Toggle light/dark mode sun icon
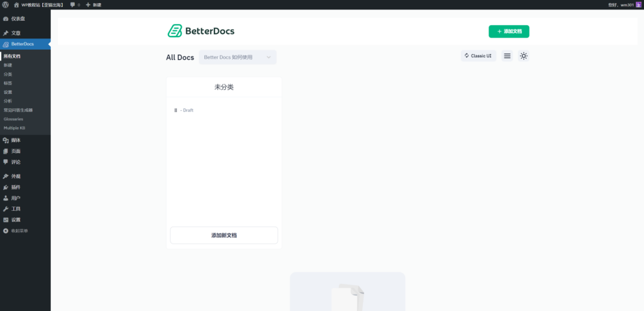 [524, 56]
